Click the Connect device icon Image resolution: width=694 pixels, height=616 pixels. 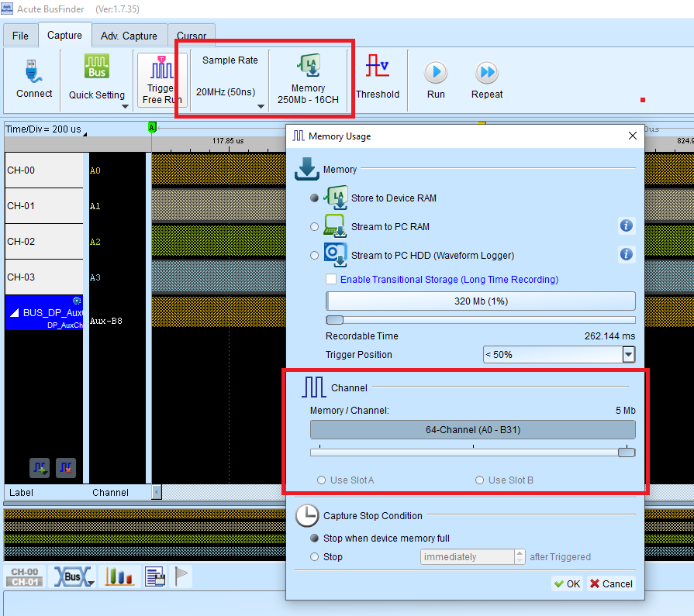33,71
